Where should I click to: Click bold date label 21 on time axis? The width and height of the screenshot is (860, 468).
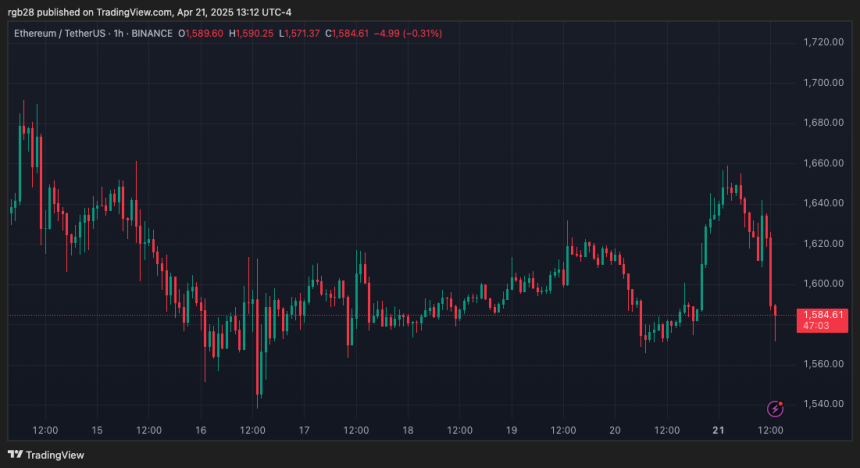click(718, 431)
